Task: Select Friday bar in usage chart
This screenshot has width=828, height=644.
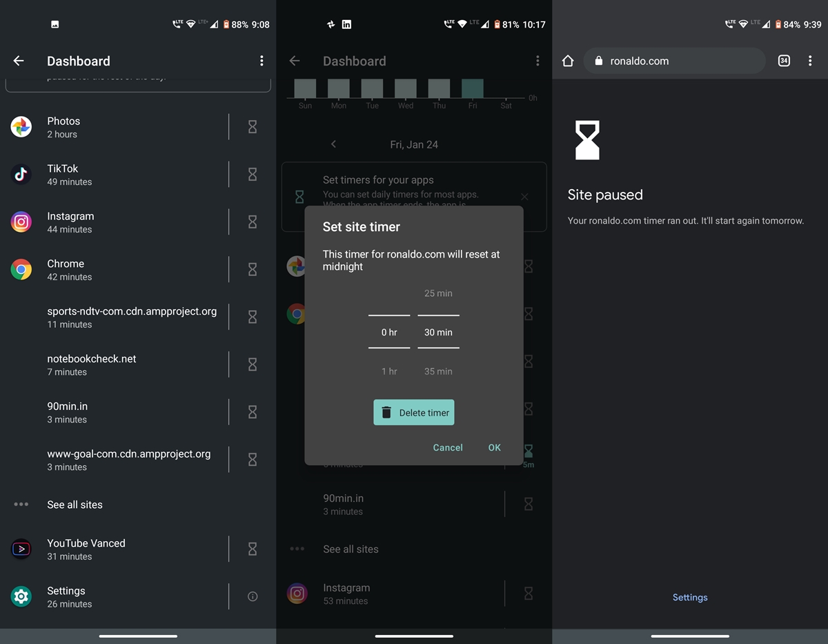Action: click(x=473, y=88)
